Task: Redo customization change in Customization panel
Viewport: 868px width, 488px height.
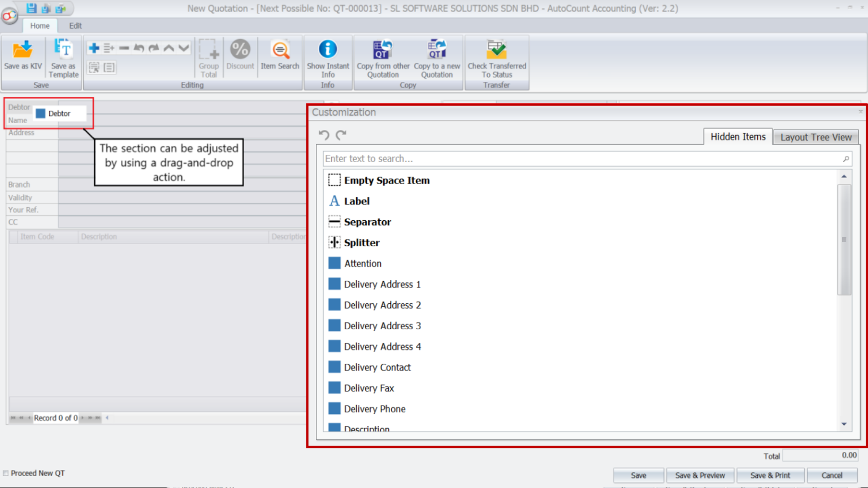Action: pyautogui.click(x=341, y=135)
